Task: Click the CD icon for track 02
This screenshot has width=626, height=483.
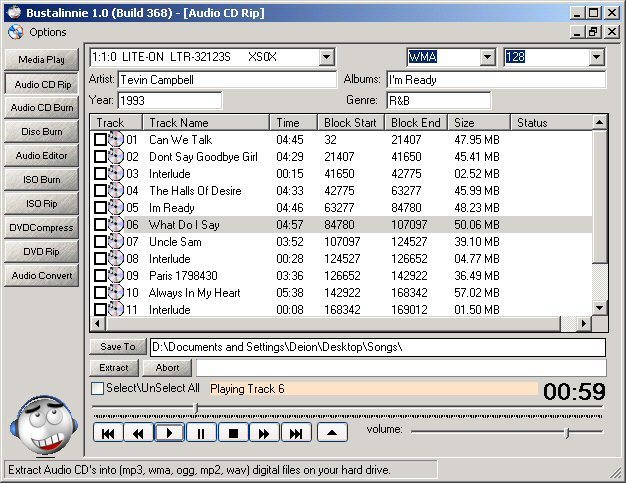Action: pyautogui.click(x=116, y=156)
